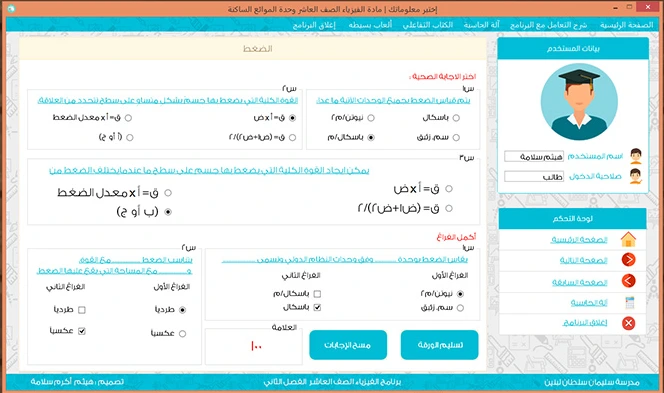The height and width of the screenshot is (393, 664).
Task: Select ق=أ×ض radio in question 2
Action: click(x=292, y=118)
